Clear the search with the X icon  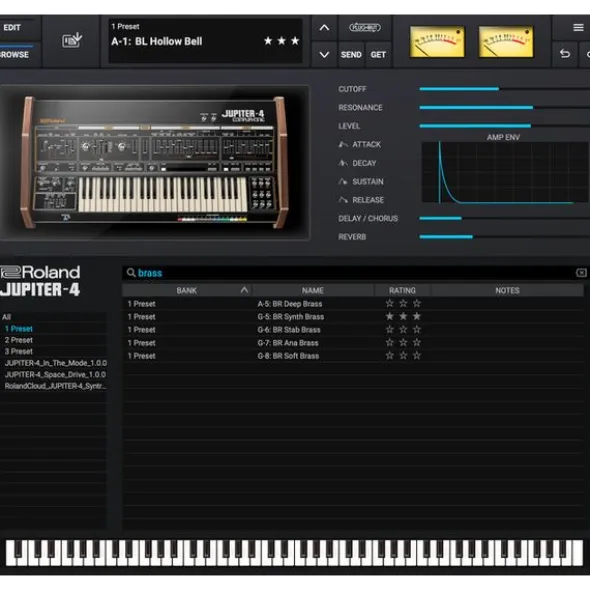[581, 273]
